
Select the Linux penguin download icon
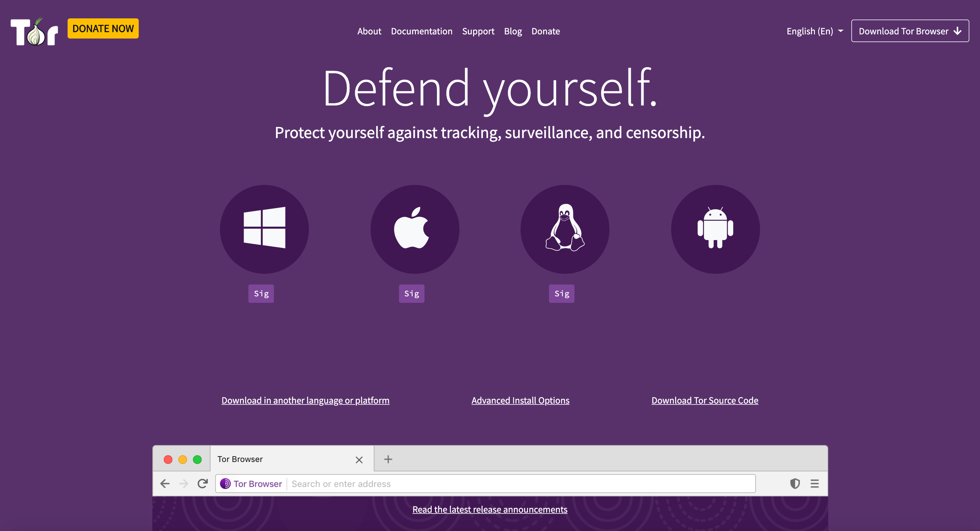[565, 229]
